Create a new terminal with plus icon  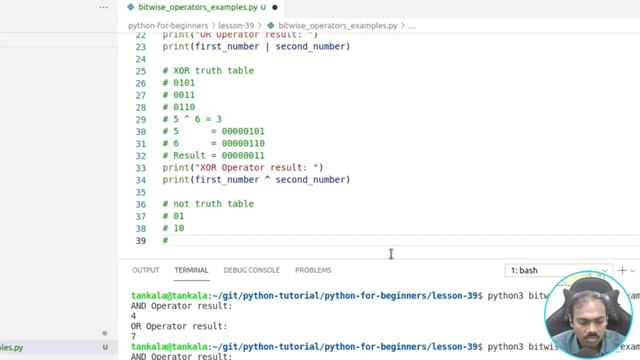(622, 271)
